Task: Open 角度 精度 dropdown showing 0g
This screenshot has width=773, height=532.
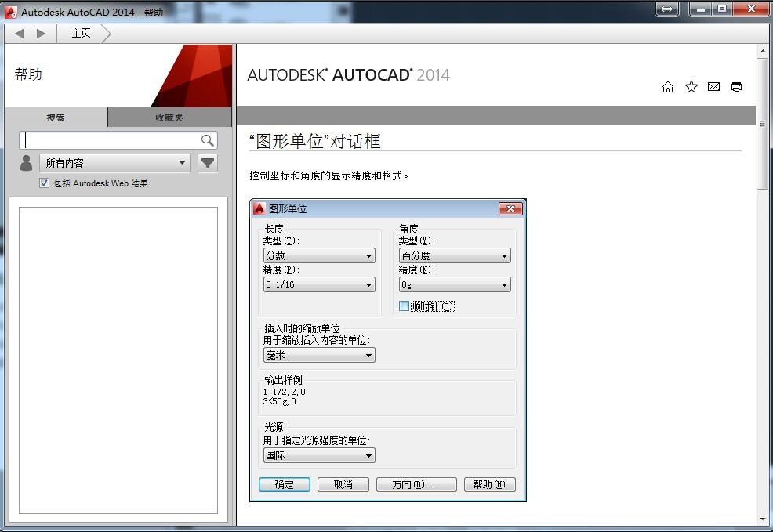Action: [x=455, y=284]
